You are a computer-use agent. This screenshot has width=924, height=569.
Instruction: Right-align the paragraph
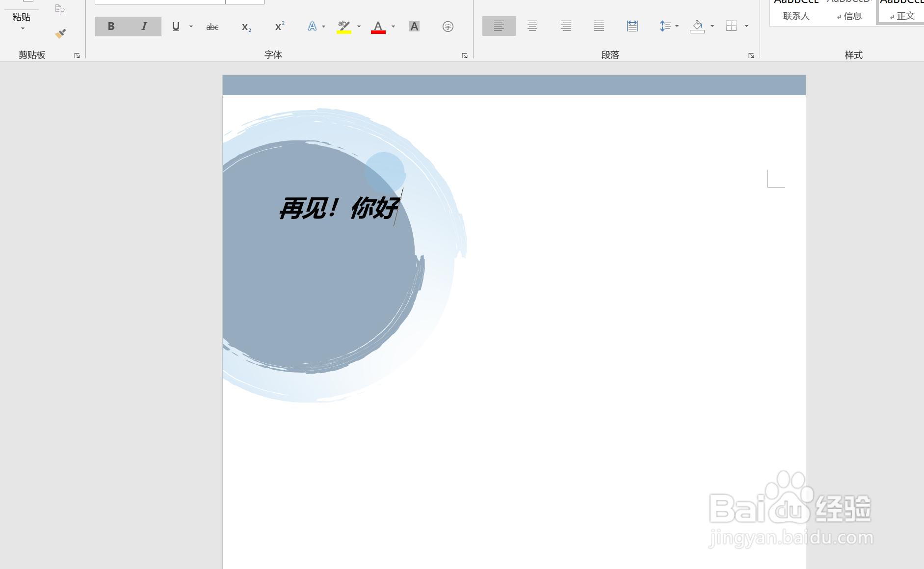click(565, 26)
